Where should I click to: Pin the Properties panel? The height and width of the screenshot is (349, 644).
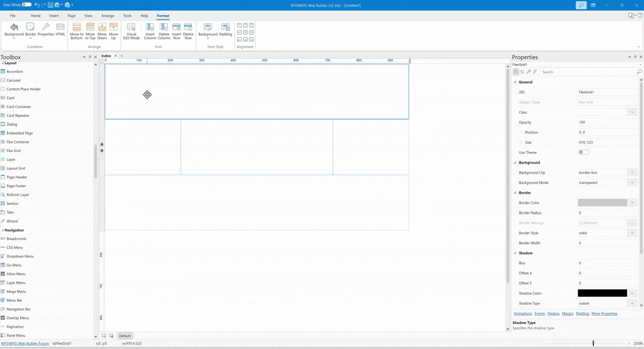[x=635, y=57]
